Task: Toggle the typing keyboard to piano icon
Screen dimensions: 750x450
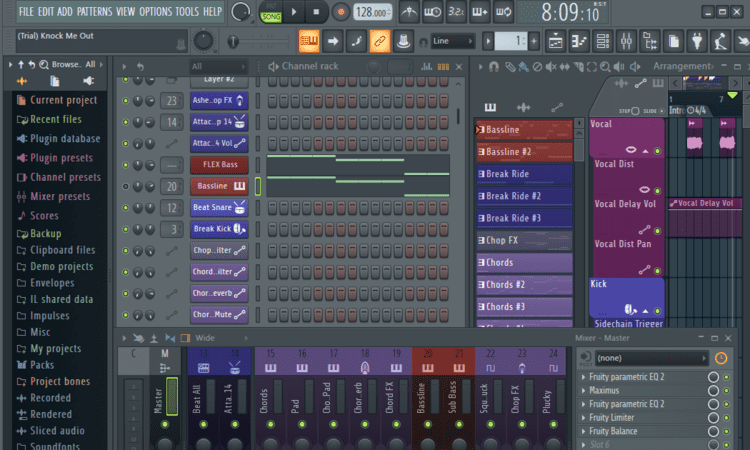Action: pyautogui.click(x=309, y=41)
